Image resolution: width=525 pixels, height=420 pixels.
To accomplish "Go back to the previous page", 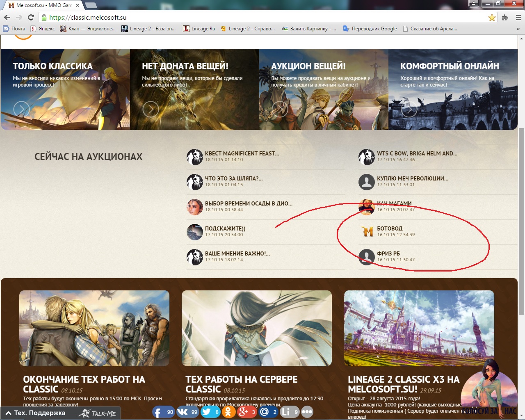I will [x=7, y=17].
